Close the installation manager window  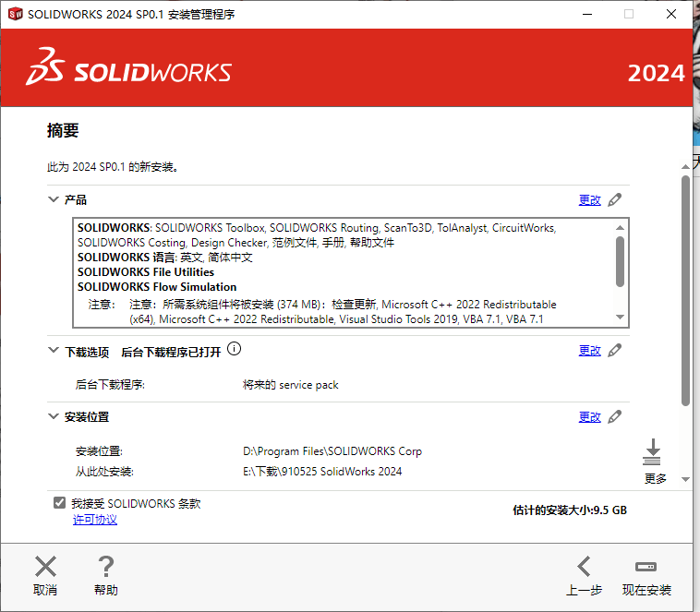671,14
